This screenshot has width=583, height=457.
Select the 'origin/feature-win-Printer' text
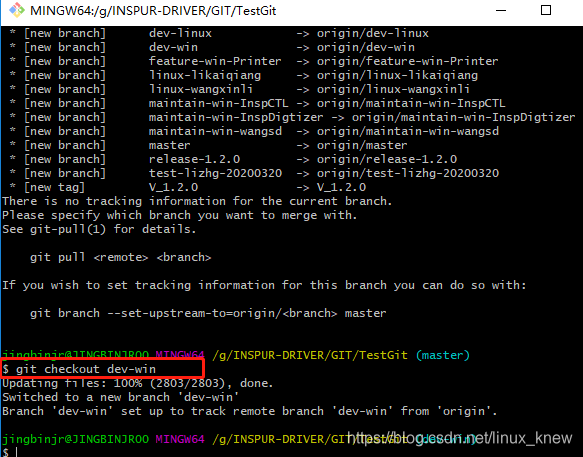pyautogui.click(x=407, y=61)
